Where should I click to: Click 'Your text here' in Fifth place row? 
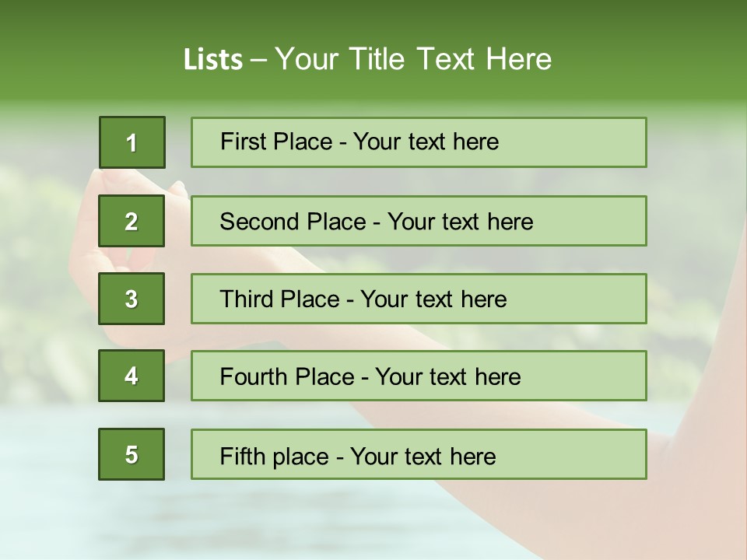[x=423, y=457]
